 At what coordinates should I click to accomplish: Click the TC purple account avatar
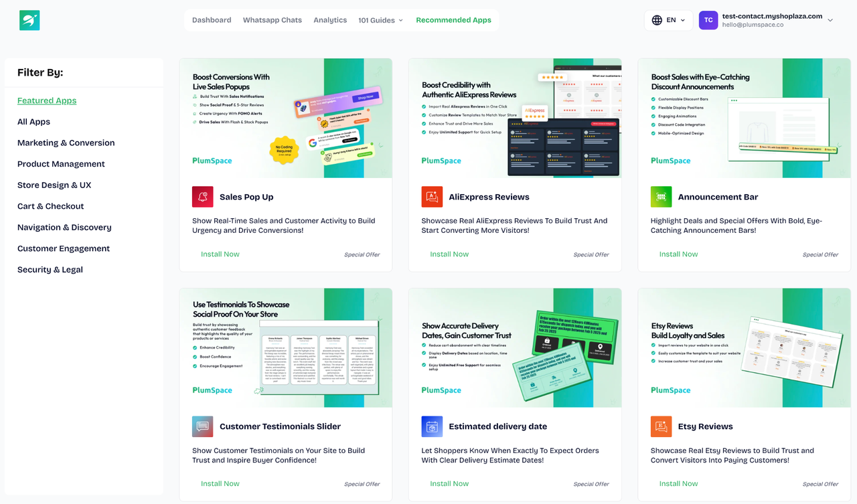point(708,20)
